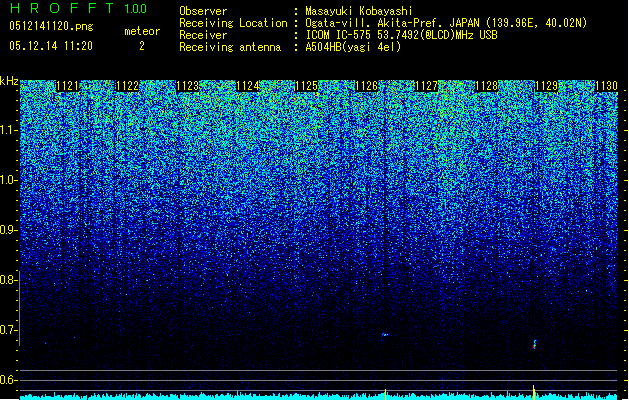
Task: Click the 1123 time marker label
Action: 188,86
